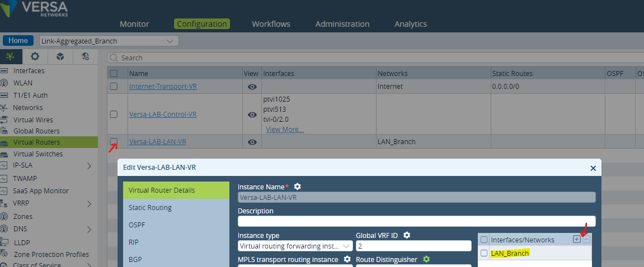Click the Networks sidebar icon
The image size is (644, 267).
pos(4,108)
